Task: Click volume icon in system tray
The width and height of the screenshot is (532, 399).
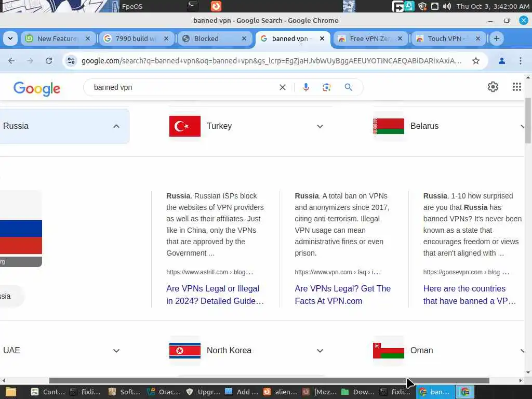Action: pyautogui.click(x=447, y=6)
